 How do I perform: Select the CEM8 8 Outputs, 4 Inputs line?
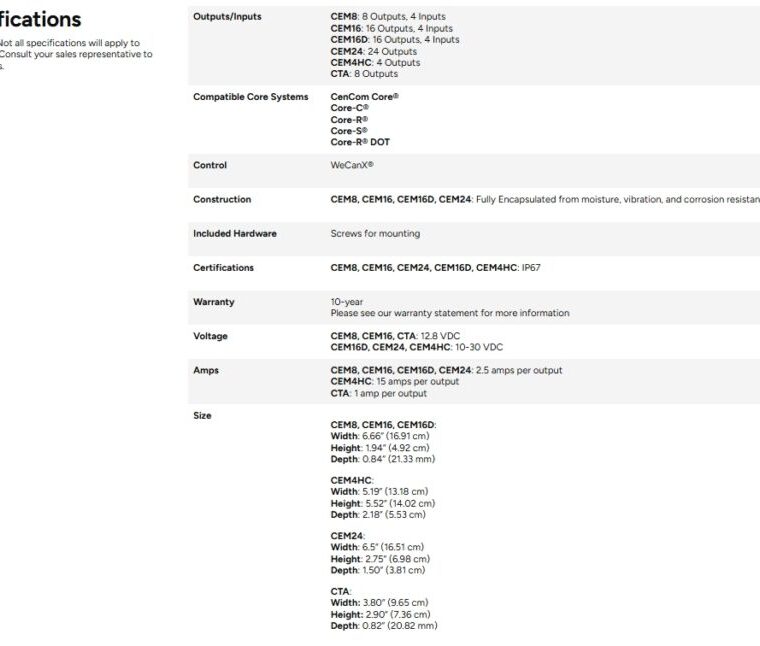[x=388, y=18]
